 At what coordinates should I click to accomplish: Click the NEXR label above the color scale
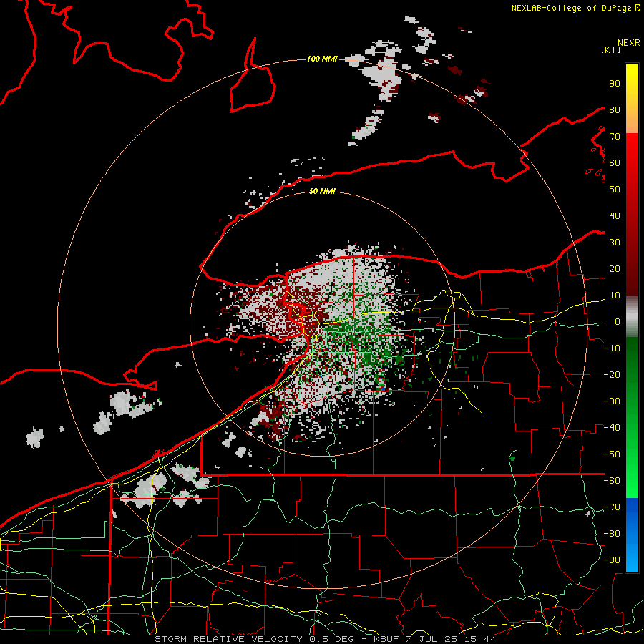629,43
